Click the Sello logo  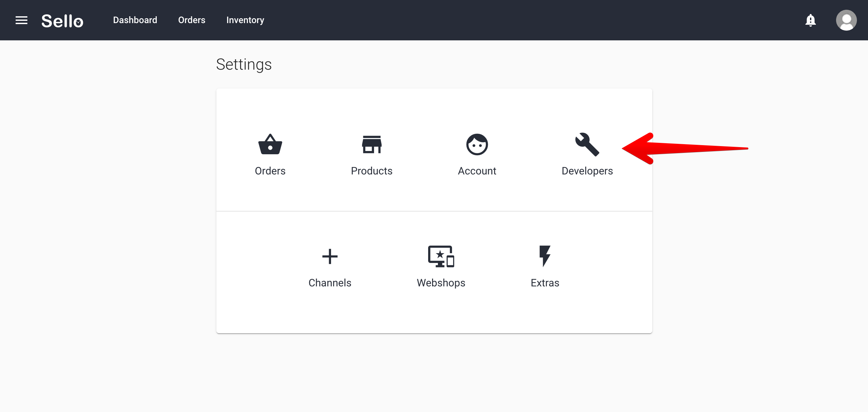(x=62, y=21)
